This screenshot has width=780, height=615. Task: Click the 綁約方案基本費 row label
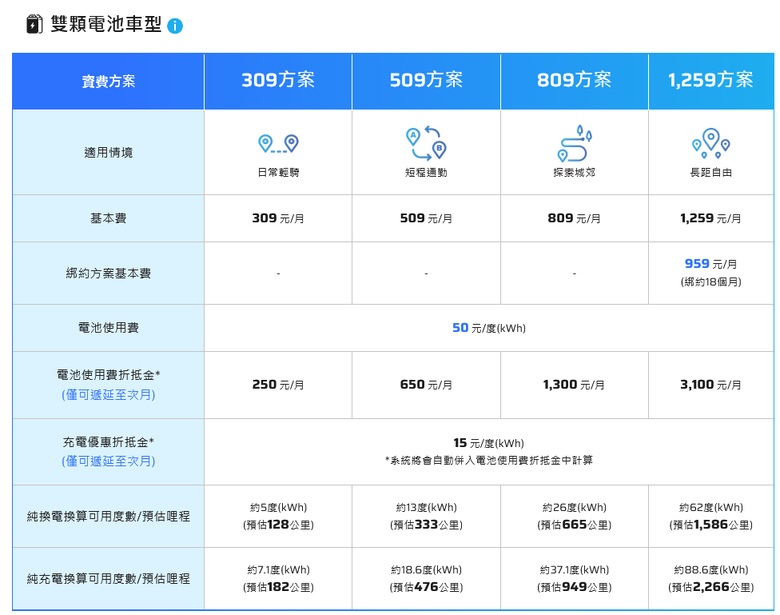[x=108, y=273]
